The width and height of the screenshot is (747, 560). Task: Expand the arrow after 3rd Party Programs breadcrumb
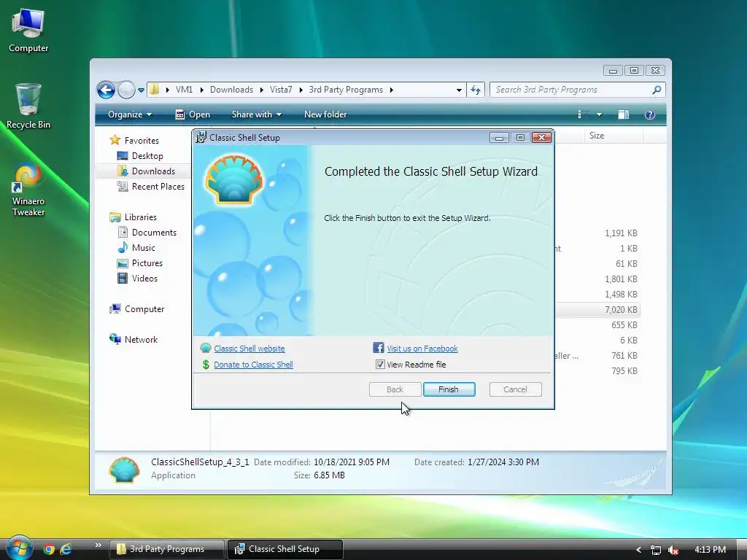(392, 90)
